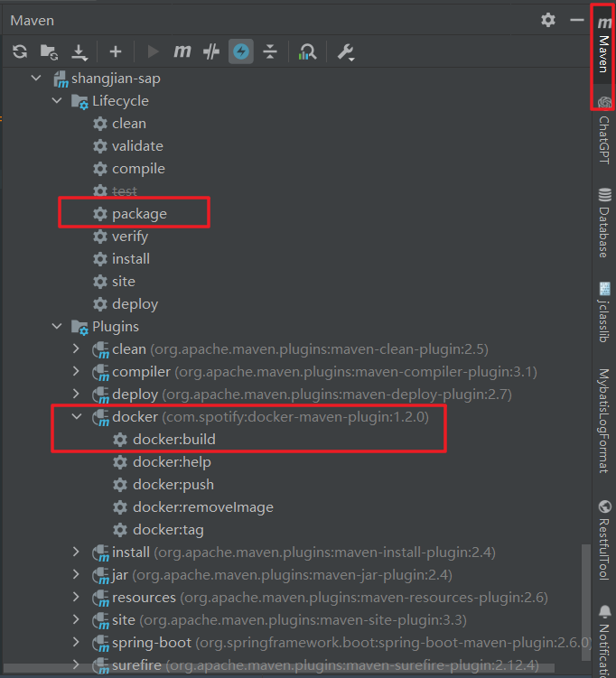This screenshot has width=616, height=678.
Task: Open Maven settings wrench icon
Action: point(346,51)
